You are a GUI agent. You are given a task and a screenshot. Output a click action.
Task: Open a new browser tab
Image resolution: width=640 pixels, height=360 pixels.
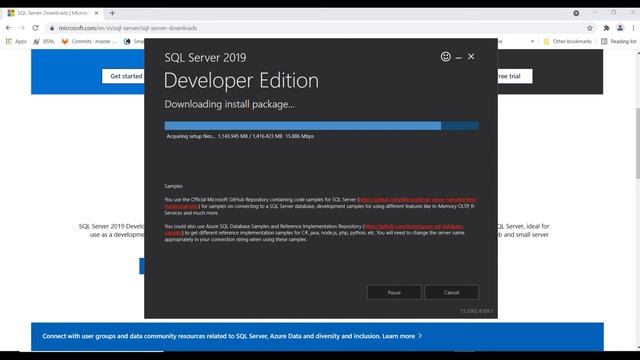(112, 13)
